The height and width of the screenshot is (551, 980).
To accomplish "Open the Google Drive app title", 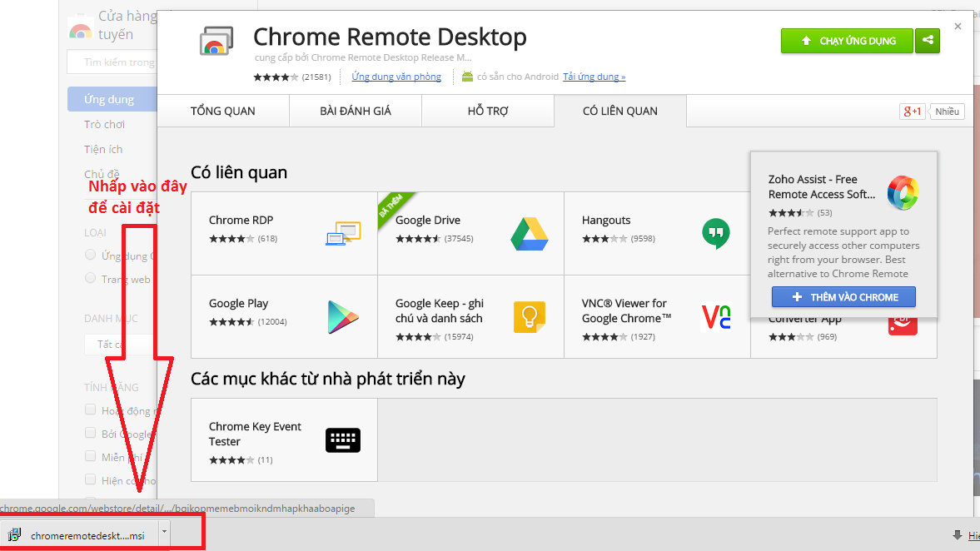I will [x=427, y=220].
